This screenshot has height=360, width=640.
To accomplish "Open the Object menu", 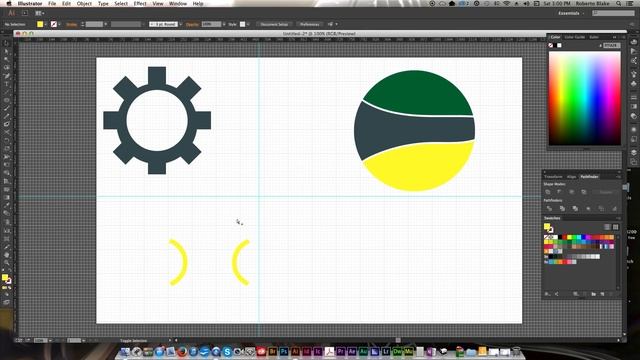I will click(84, 4).
